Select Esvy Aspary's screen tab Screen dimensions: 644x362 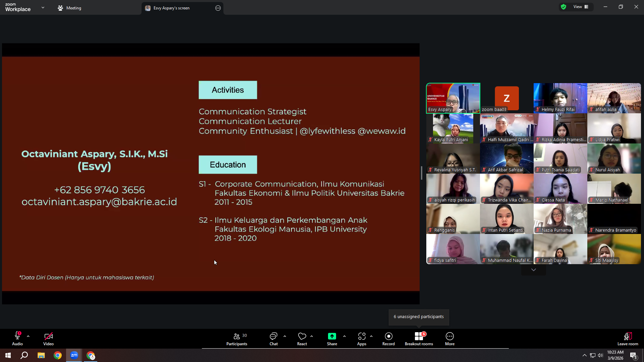point(171,8)
